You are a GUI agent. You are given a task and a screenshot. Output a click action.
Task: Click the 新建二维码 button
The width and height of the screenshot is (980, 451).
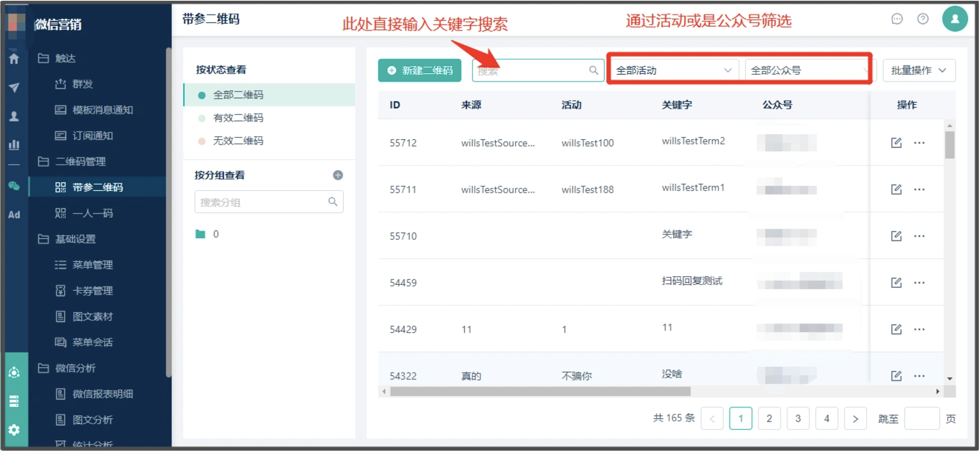[420, 70]
